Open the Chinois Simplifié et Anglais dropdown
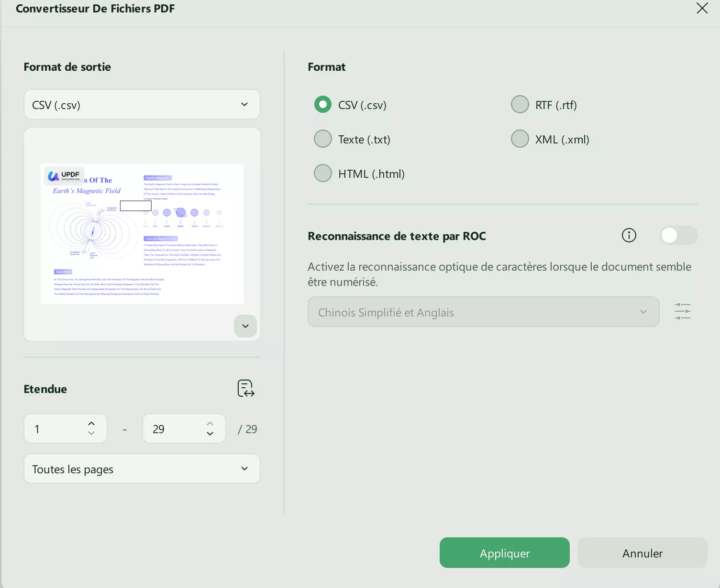 (x=483, y=312)
